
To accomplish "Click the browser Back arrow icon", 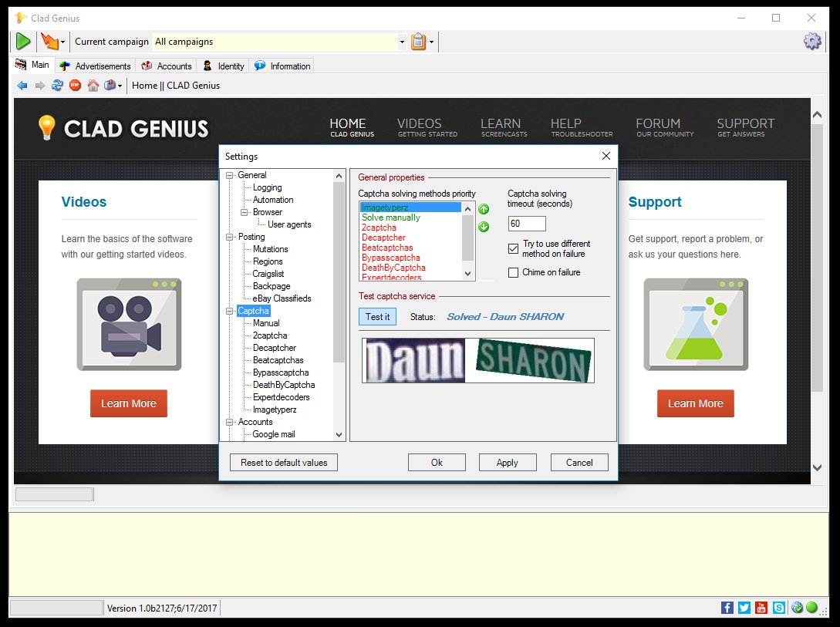I will coord(22,85).
